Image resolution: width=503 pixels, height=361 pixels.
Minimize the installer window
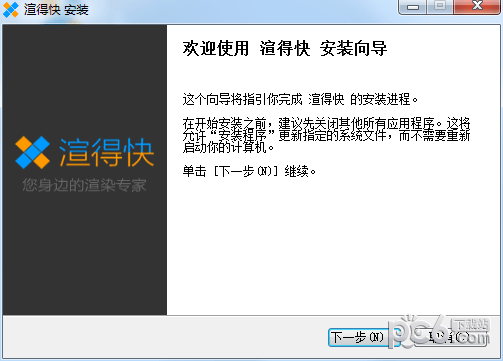[412, 7]
